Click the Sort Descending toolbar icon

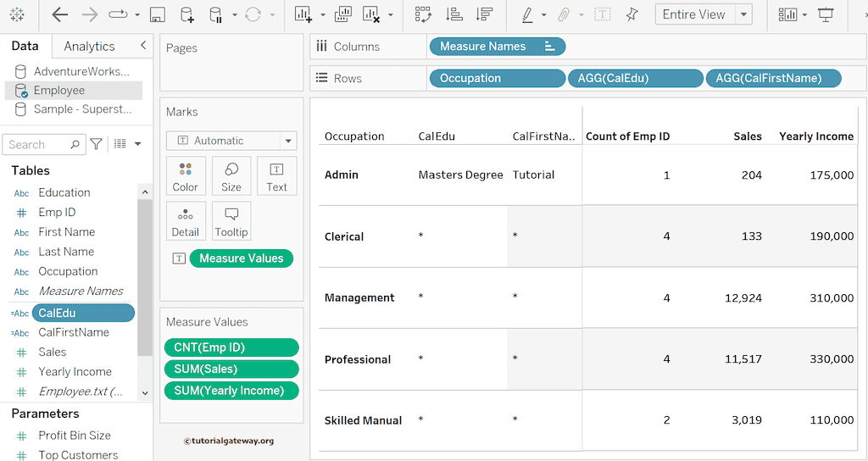coord(484,14)
